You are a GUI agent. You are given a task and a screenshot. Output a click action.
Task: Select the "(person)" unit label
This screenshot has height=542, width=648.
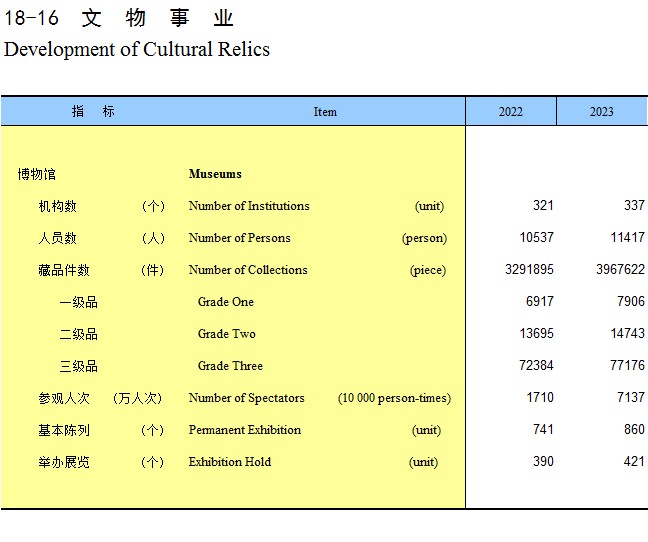click(424, 238)
